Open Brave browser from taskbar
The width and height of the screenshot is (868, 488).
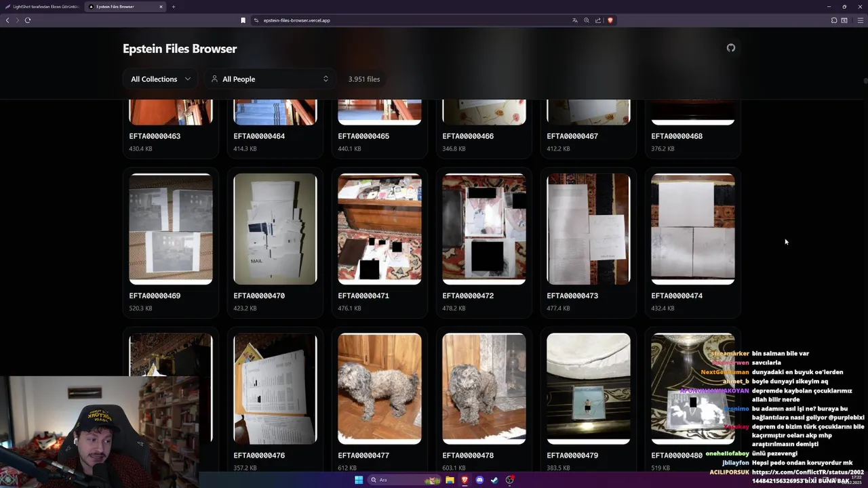tap(465, 480)
